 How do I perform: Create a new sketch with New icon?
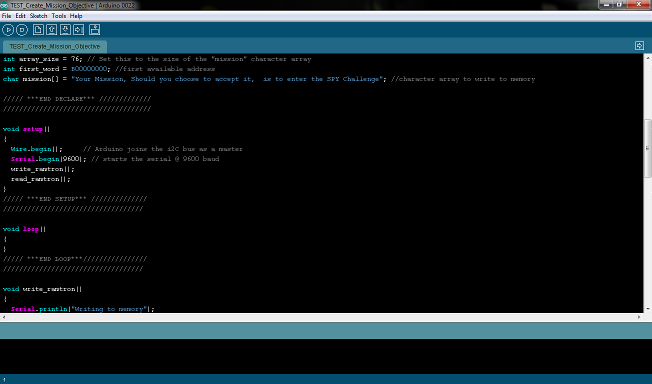[38, 30]
